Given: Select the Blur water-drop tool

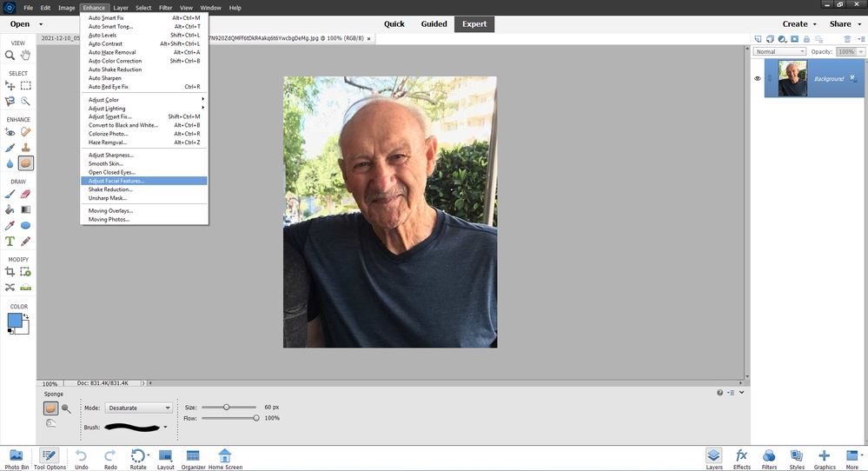Looking at the screenshot, I should coord(10,163).
